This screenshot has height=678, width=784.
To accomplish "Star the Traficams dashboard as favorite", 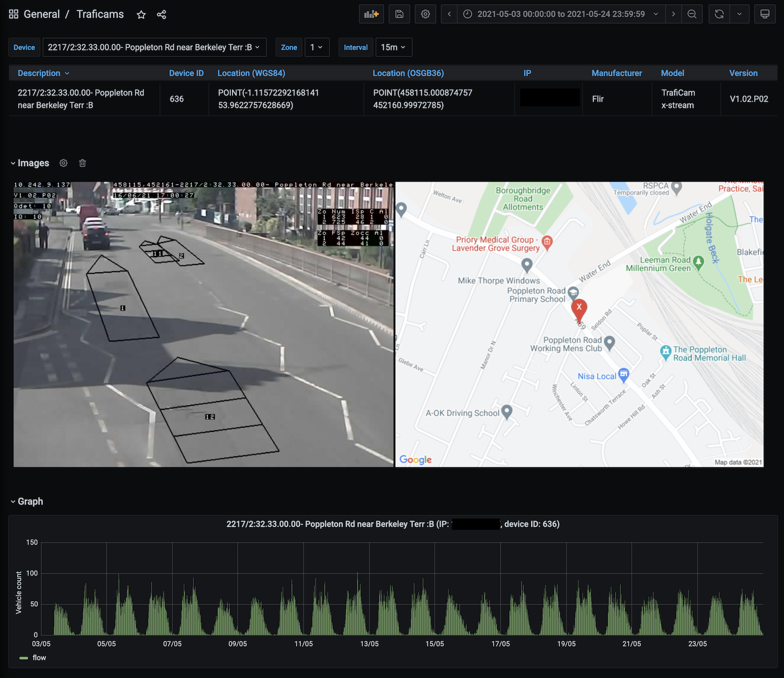I will point(141,15).
